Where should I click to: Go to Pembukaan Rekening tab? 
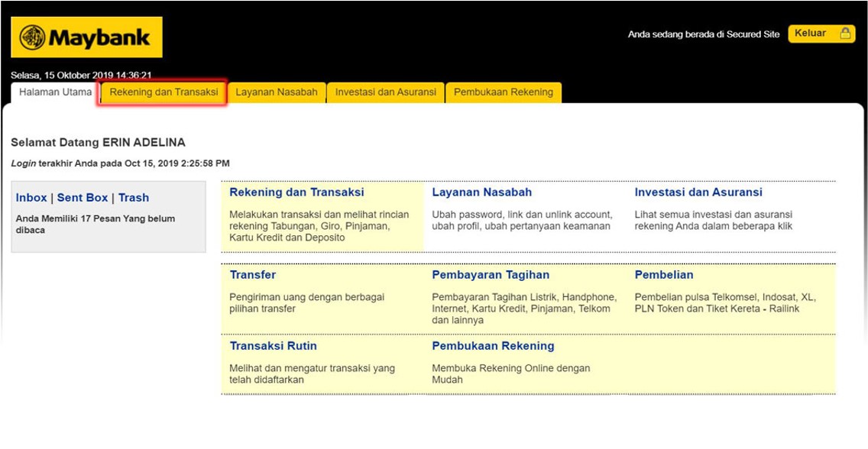coord(504,92)
